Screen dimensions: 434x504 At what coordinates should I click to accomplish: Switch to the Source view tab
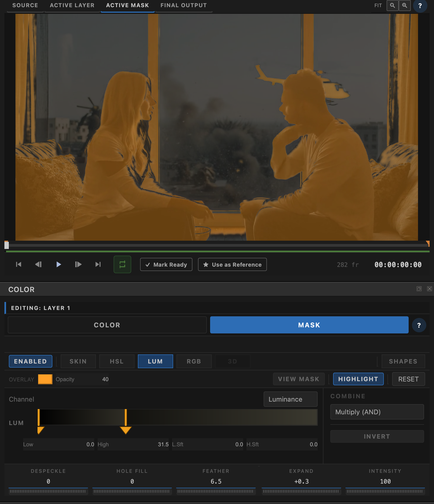25,6
